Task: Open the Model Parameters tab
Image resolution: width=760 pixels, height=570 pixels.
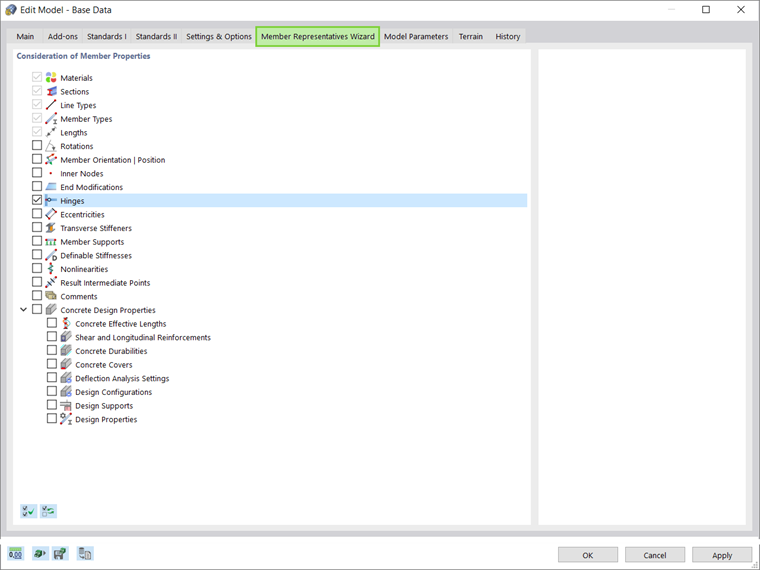Action: click(x=416, y=36)
